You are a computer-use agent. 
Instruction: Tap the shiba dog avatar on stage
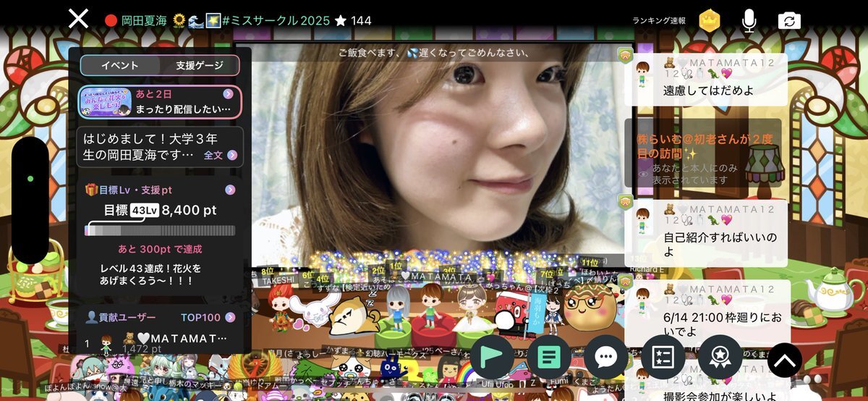tap(352, 316)
